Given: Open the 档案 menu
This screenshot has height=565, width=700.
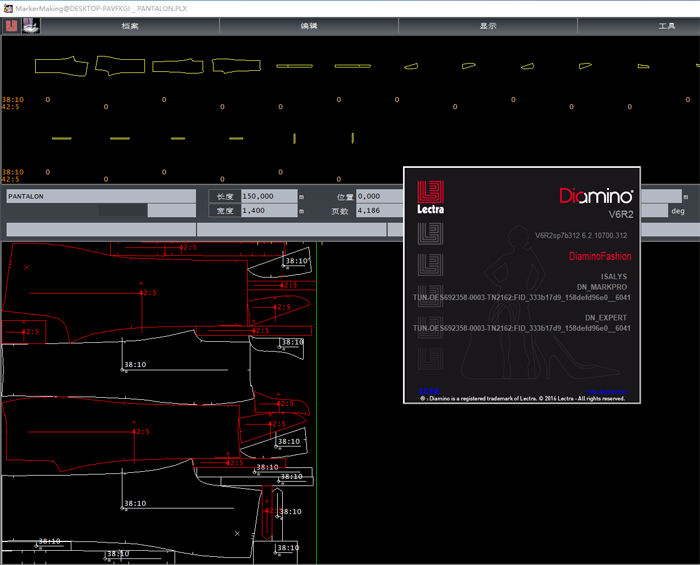Looking at the screenshot, I should pos(130,26).
